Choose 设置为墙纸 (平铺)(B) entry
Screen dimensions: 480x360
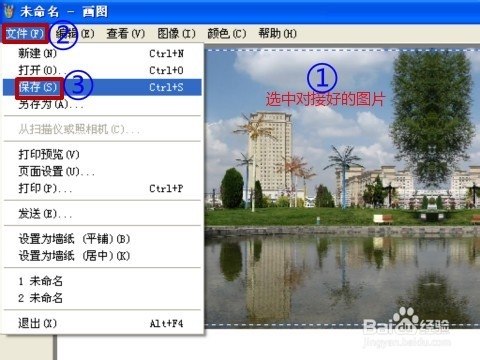pos(102,239)
